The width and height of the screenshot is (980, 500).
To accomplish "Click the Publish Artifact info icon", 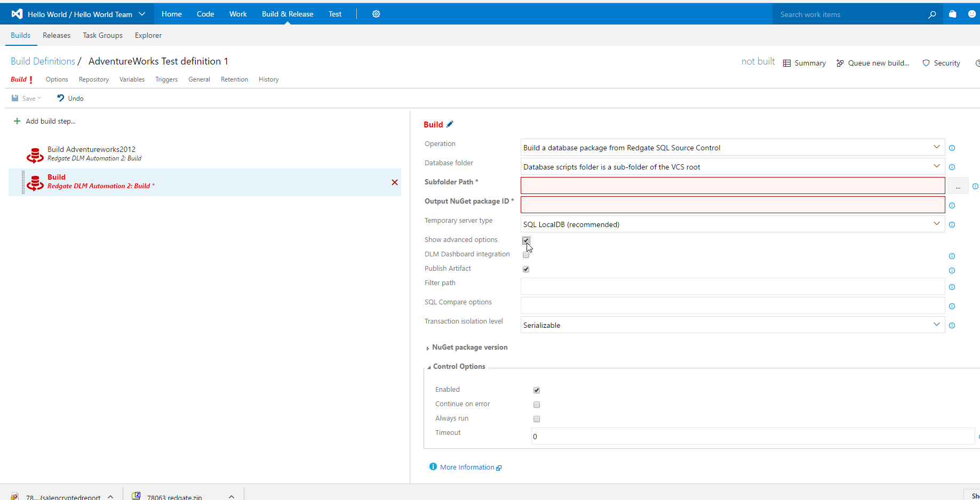I will (x=952, y=271).
